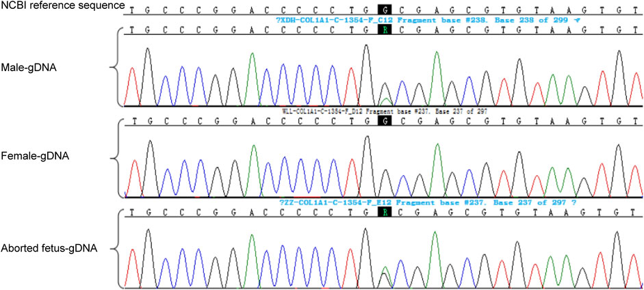Select the highlighted R base in Male-gDNA
Viewport: 644px width, 290px height.
tap(385, 31)
